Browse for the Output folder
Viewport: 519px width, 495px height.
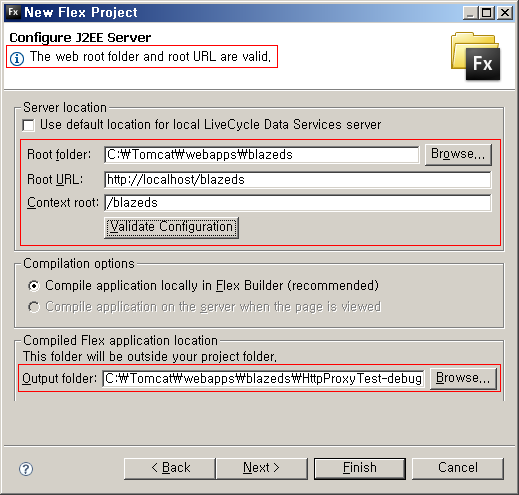(x=463, y=379)
